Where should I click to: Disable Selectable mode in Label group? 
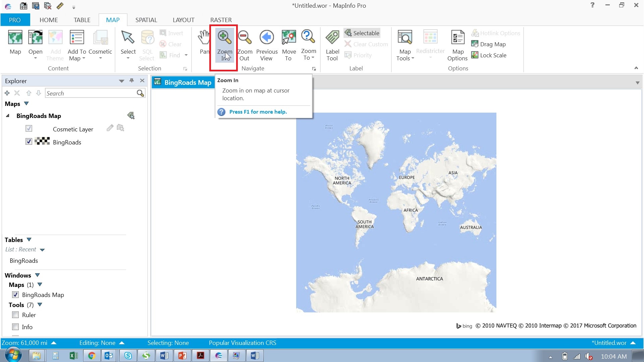pos(362,33)
